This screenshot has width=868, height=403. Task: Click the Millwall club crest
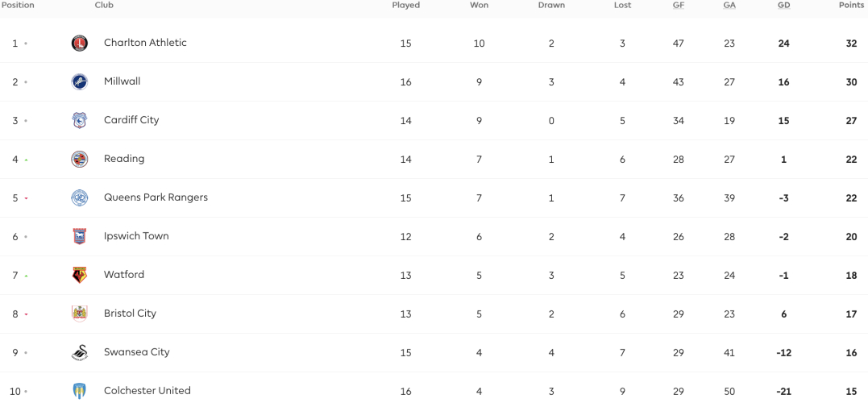[80, 82]
